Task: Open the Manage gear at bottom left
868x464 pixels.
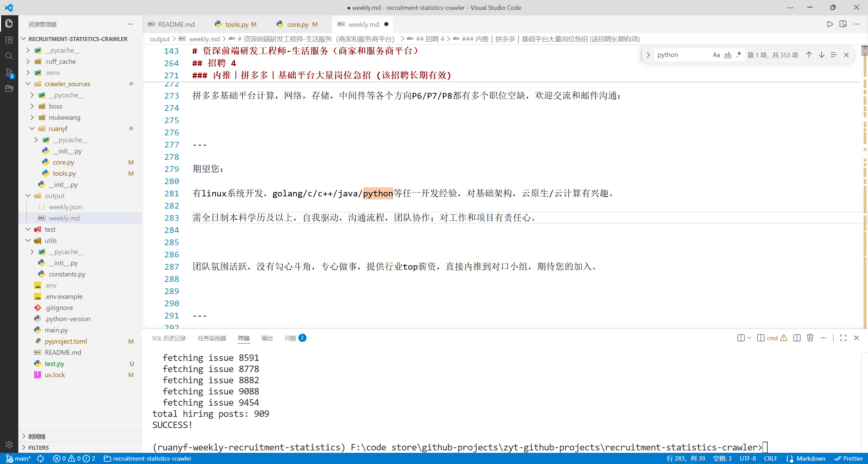Action: tap(9, 445)
